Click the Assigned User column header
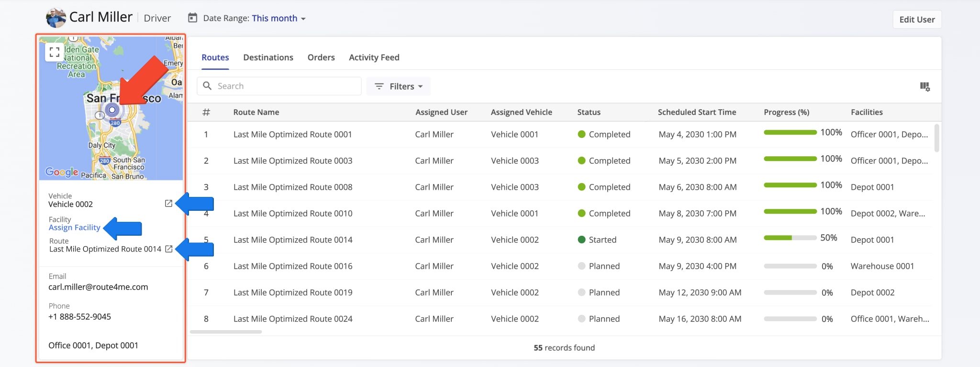 (441, 112)
